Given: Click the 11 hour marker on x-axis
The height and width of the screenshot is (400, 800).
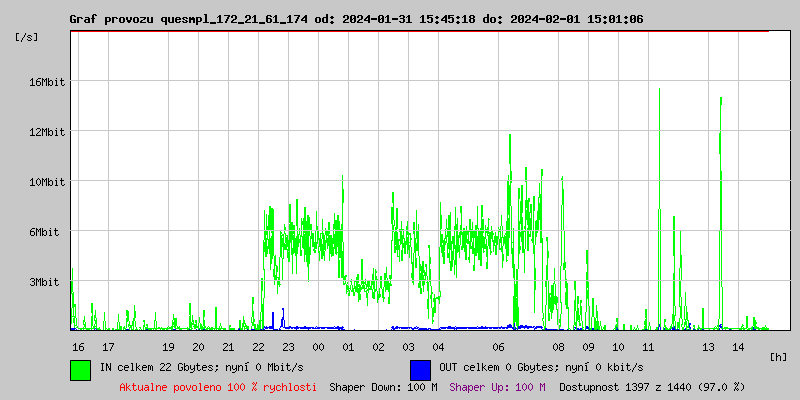Looking at the screenshot, I should (x=648, y=347).
